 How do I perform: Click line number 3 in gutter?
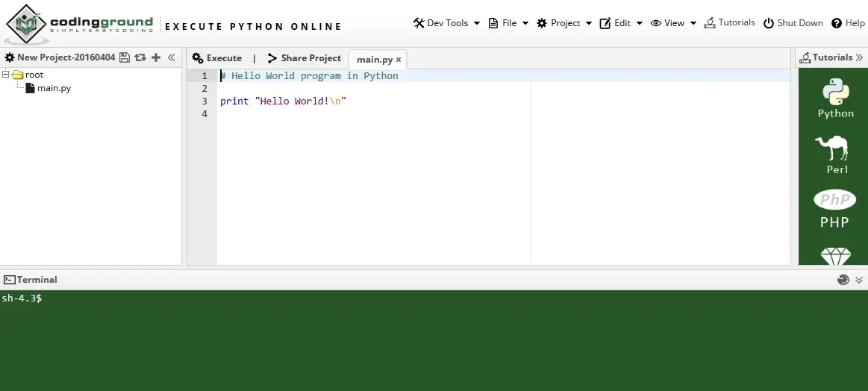pos(204,101)
